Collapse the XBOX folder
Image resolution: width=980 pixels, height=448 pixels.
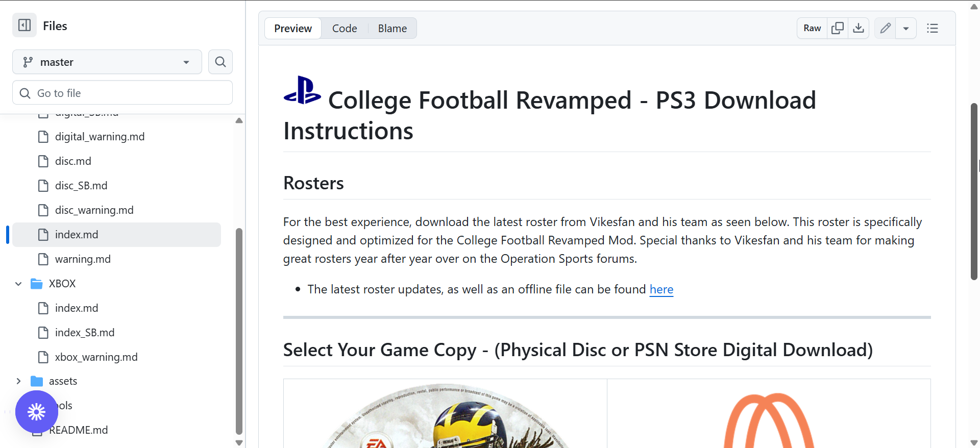tap(18, 284)
